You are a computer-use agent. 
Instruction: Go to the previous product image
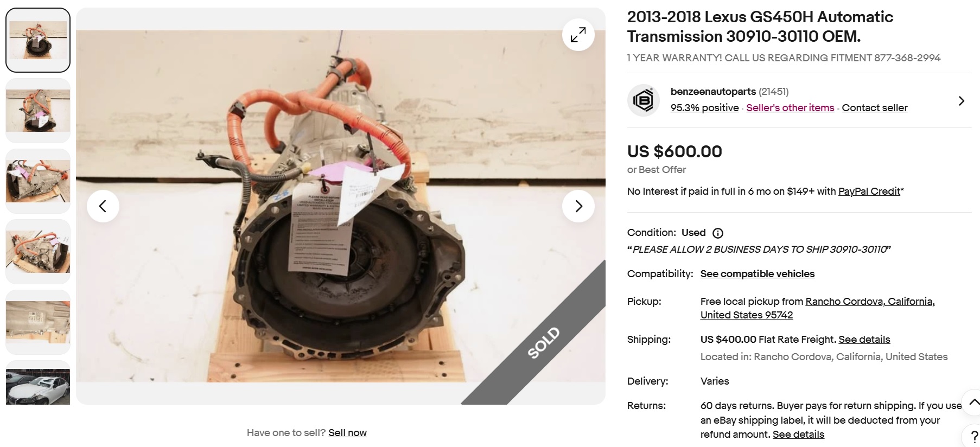pyautogui.click(x=103, y=206)
